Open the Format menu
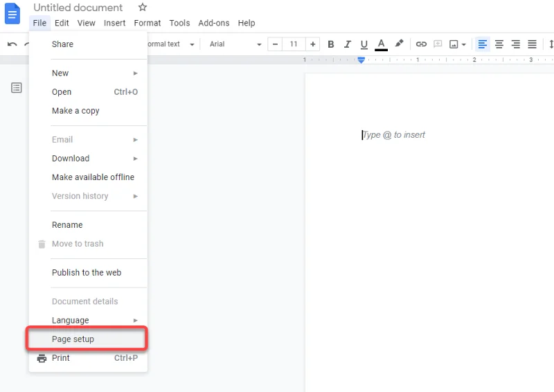This screenshot has height=392, width=554. [148, 23]
